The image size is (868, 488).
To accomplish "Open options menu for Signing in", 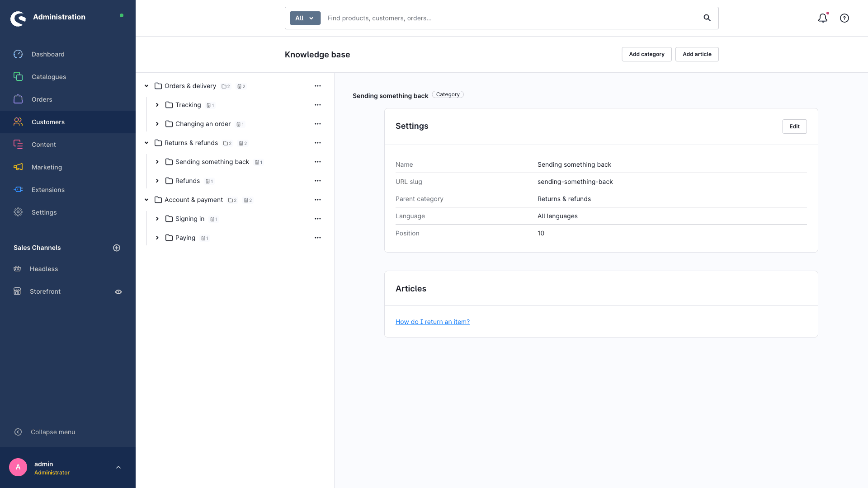I will 318,219.
